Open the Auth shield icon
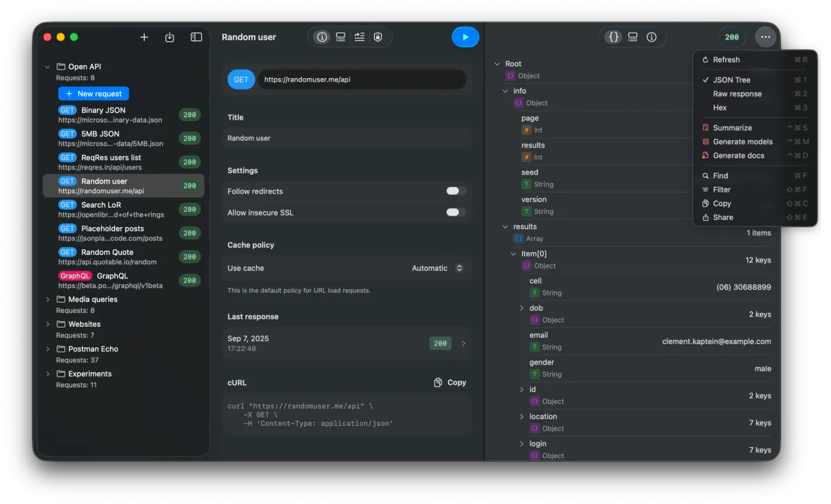Screen dimensions: 831x504 (x=377, y=37)
